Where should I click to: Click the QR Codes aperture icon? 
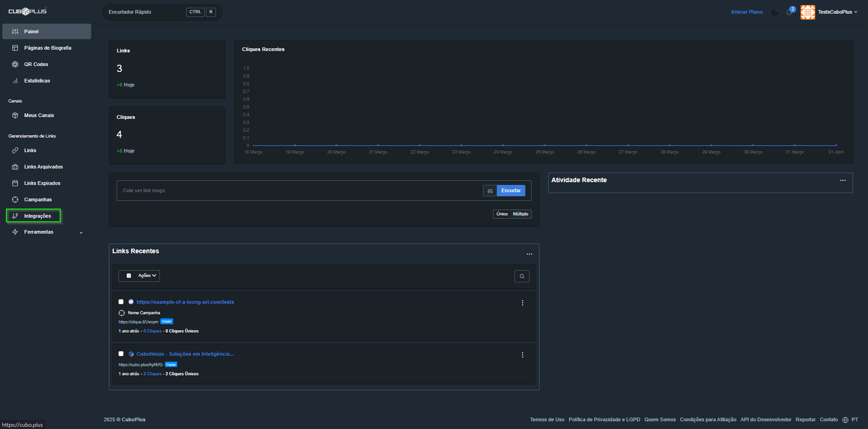tap(15, 64)
